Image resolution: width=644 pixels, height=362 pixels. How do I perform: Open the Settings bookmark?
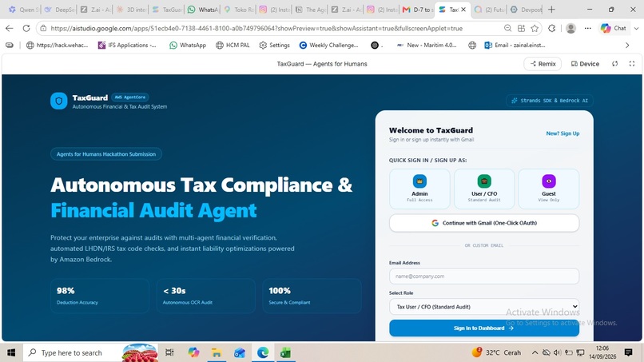click(x=274, y=46)
